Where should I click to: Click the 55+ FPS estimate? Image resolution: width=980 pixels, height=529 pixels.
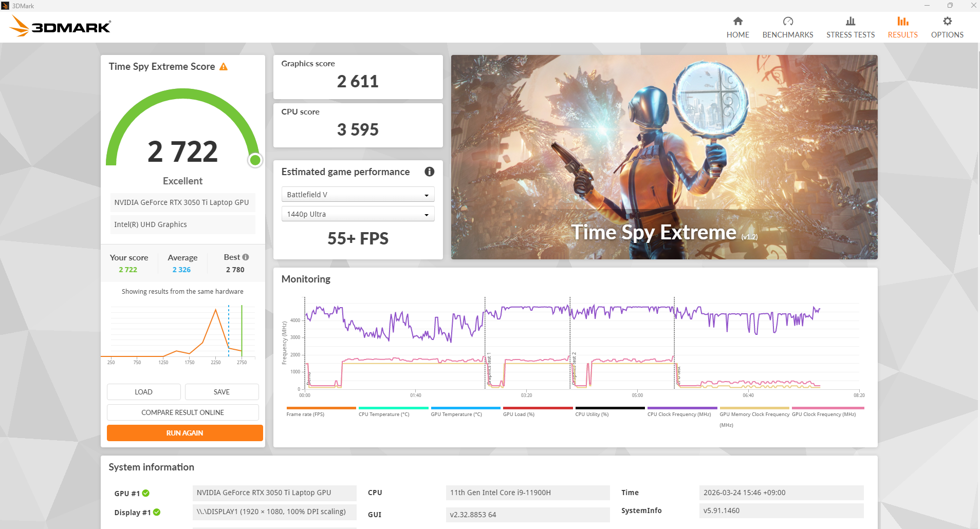358,239
